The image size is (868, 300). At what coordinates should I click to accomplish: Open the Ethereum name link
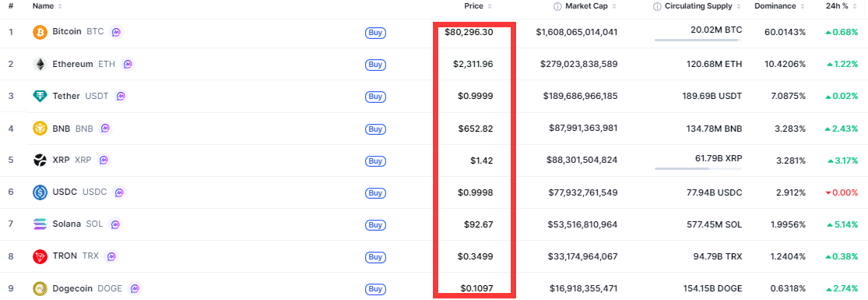pyautogui.click(x=72, y=64)
